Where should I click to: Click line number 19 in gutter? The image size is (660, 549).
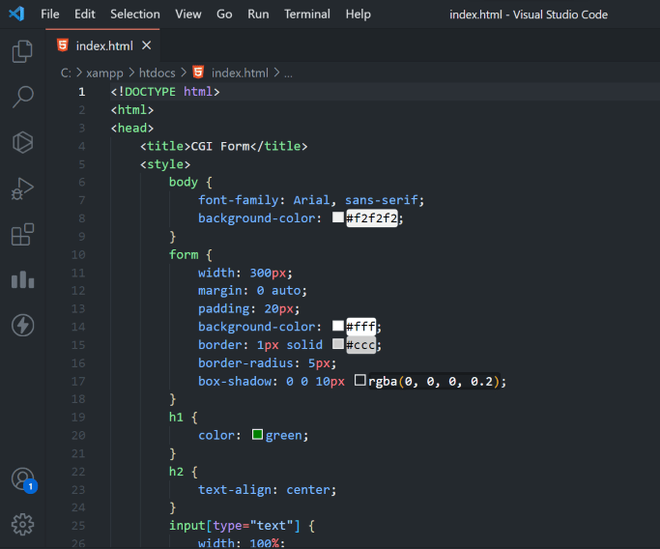point(78,417)
